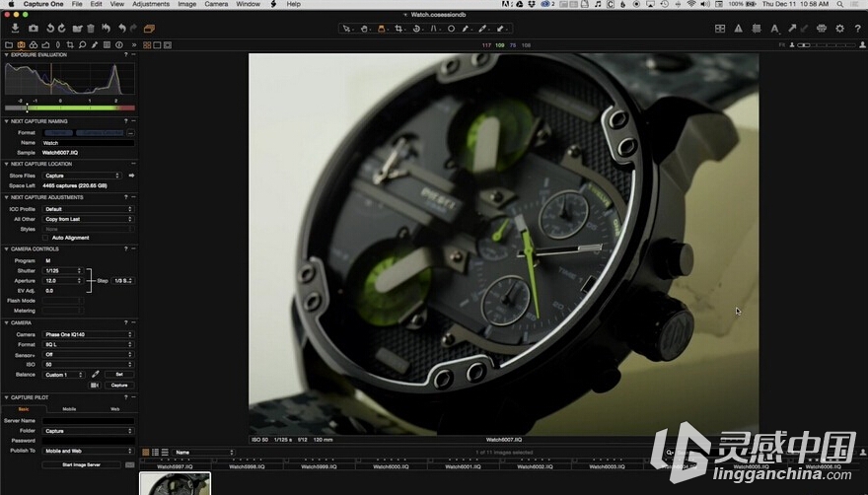Select browser list view
The width and height of the screenshot is (868, 495).
click(x=155, y=453)
